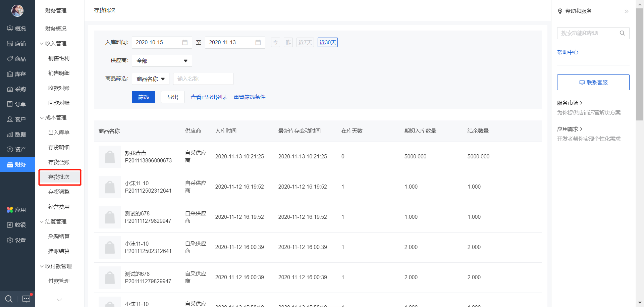644x307 pixels.
Task: Open 设置 from the left sidebar
Action: pos(17,240)
